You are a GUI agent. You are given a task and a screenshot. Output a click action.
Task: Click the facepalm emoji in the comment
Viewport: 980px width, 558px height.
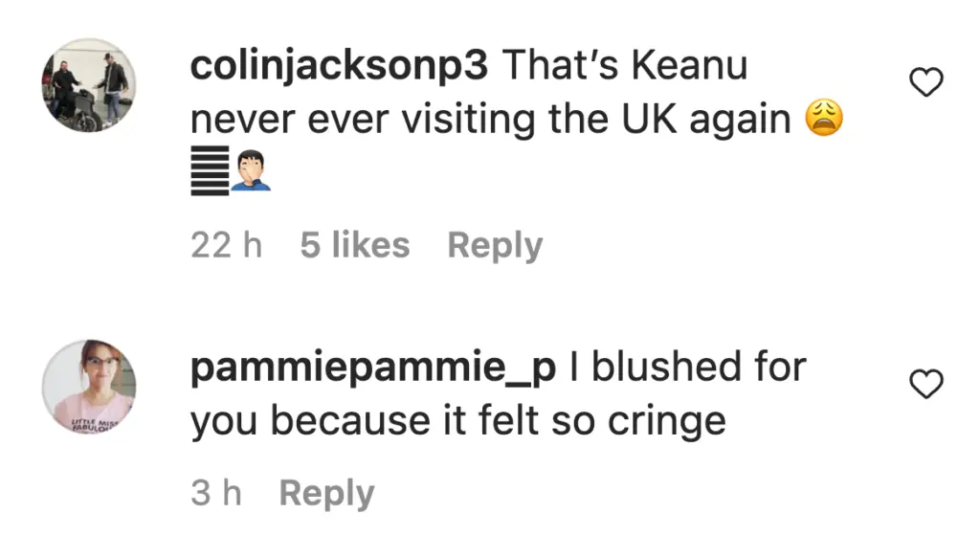pyautogui.click(x=251, y=171)
